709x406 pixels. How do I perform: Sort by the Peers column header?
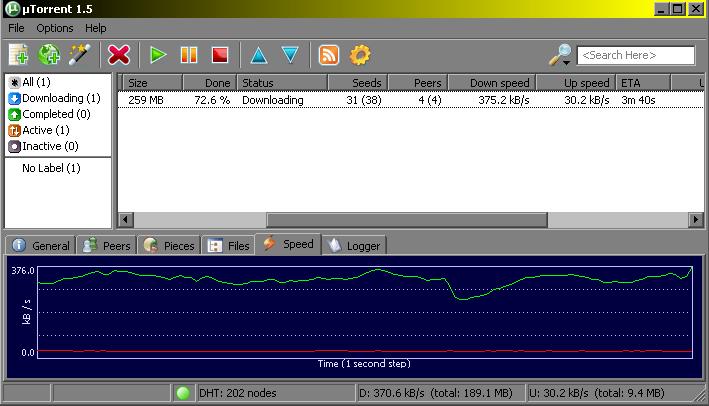coord(418,83)
